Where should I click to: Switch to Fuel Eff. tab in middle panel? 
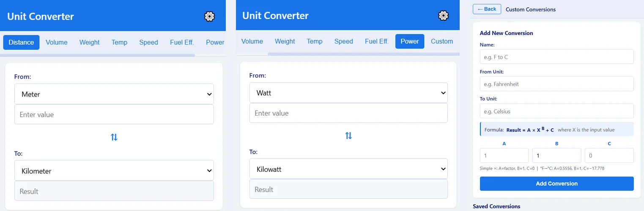coord(377,41)
